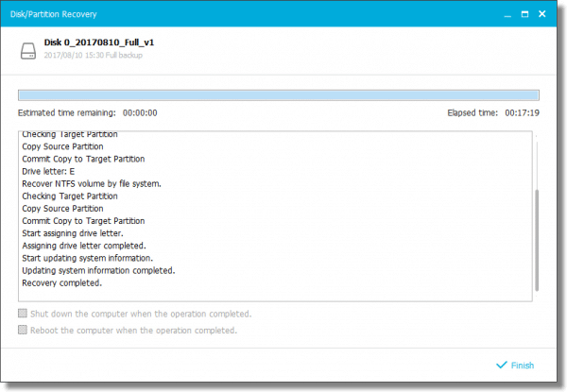Select 'Start updating system information.' log line

coord(87,258)
